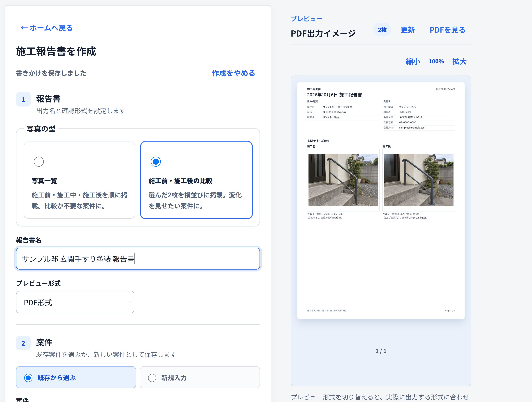
Task: Click the 施工報告書を作成 page title
Action: (x=56, y=51)
